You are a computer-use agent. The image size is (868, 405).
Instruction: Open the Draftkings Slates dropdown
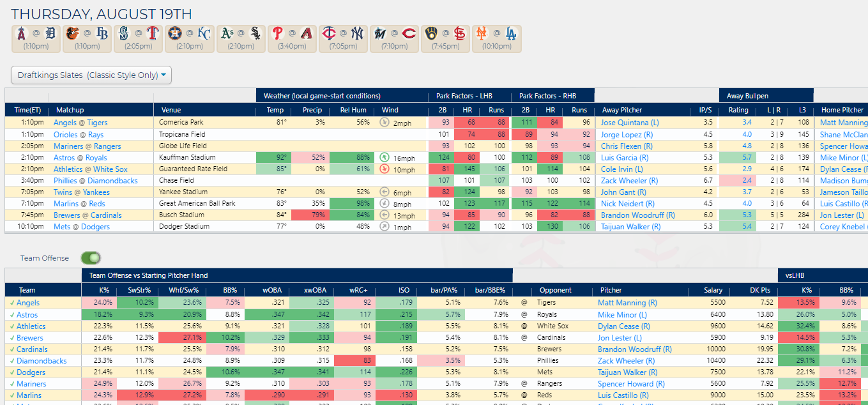click(x=91, y=75)
